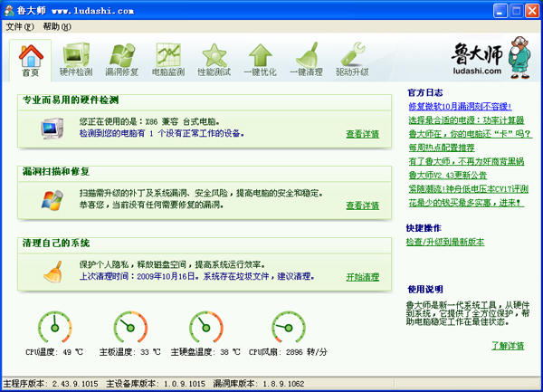The width and height of the screenshot is (543, 392).
Task: Click 查看详情 link in vulnerability scan section
Action: pos(362,206)
